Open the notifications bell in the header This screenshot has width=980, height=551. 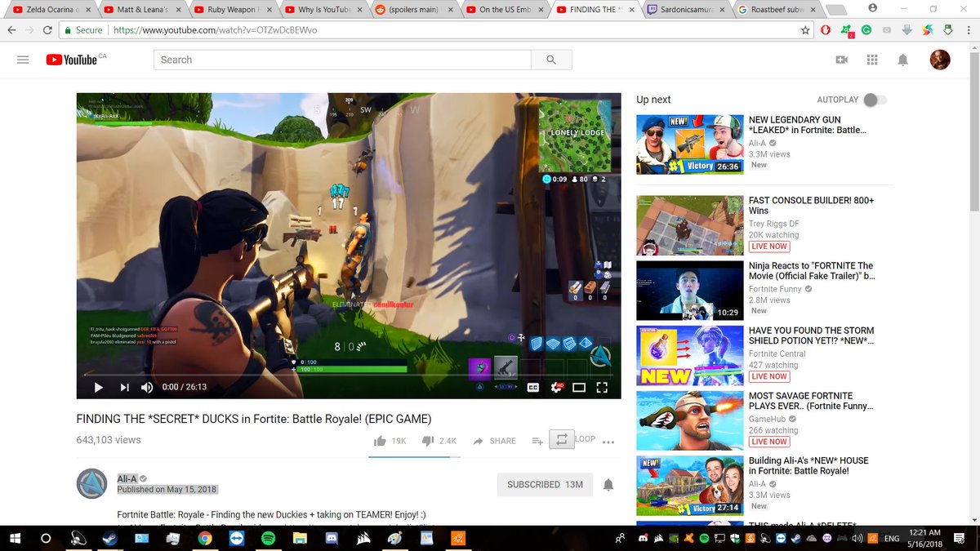pos(903,60)
